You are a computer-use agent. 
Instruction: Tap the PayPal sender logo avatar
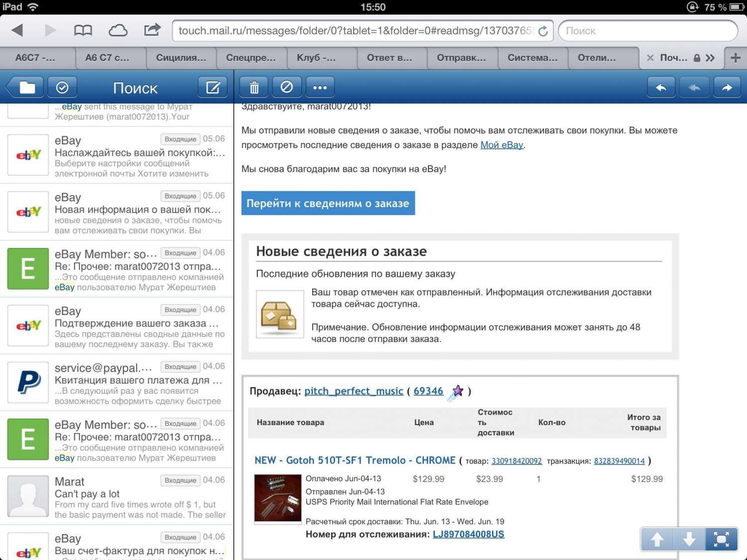pos(28,383)
